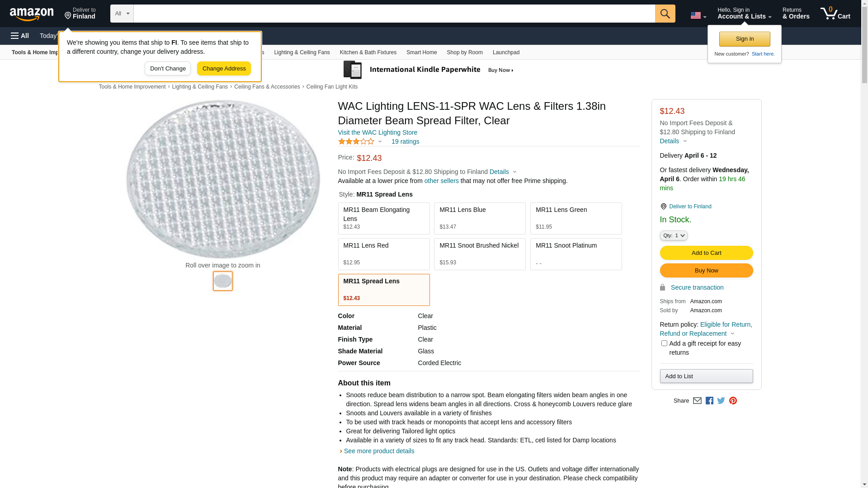
Task: Click the search magnifier button
Action: (665, 14)
